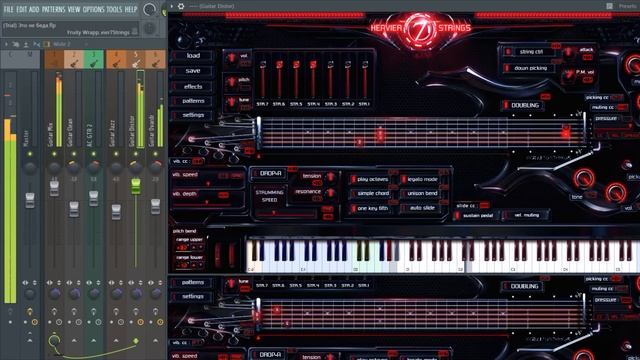Click the tone knob on guitar body

click(583, 179)
